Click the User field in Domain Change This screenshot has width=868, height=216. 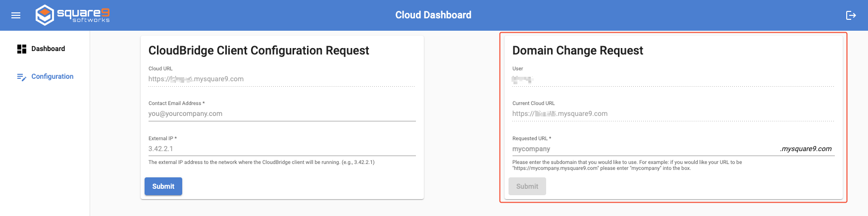[673, 79]
